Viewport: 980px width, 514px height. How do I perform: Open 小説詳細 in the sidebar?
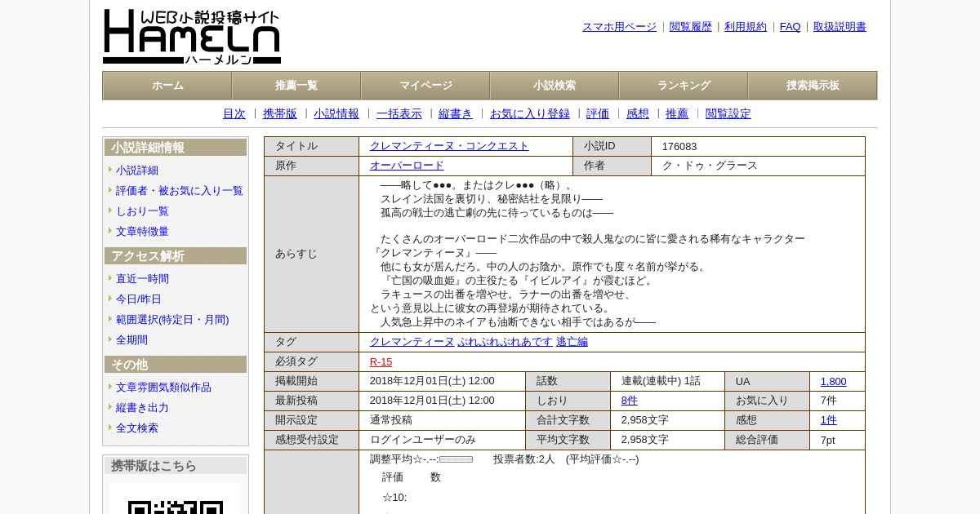[137, 171]
